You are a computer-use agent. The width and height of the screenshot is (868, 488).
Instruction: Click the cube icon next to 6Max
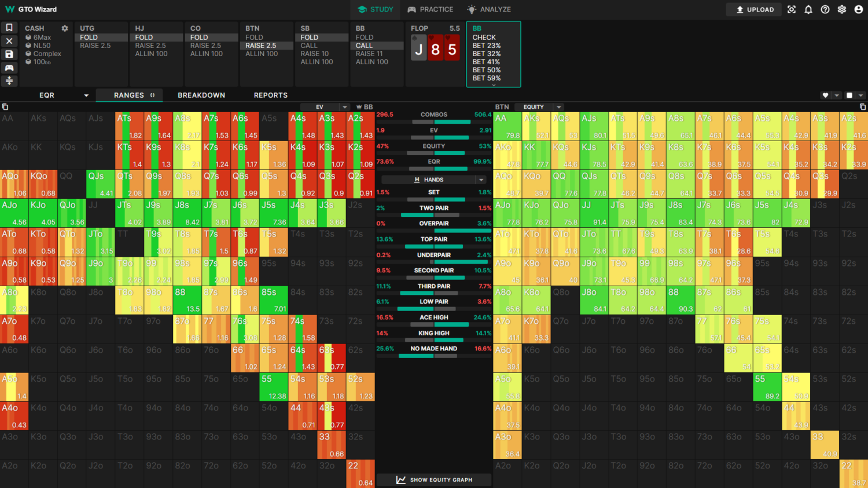pos(28,38)
